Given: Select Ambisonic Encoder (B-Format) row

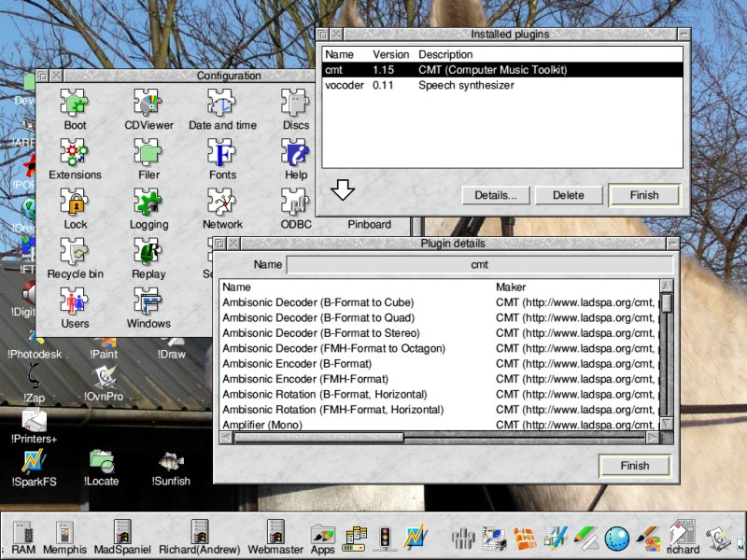Looking at the screenshot, I should 439,364.
